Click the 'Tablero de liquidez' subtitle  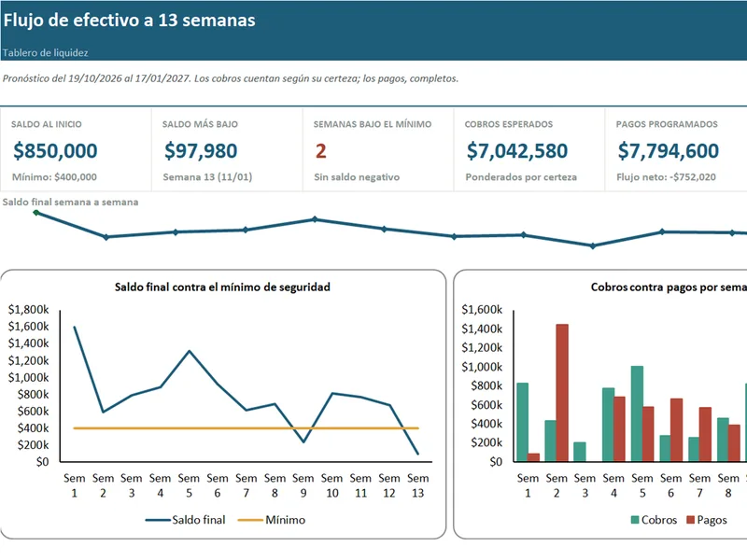pos(45,53)
